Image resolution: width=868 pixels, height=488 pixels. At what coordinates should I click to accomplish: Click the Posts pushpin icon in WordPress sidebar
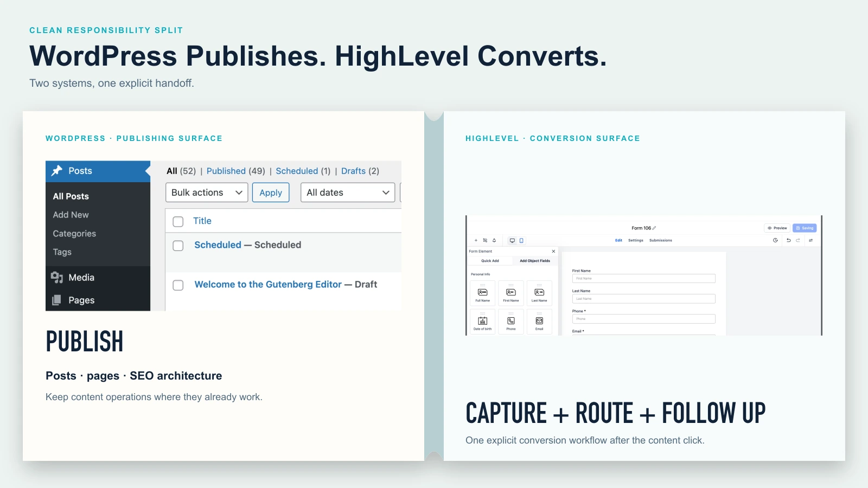[x=57, y=171]
